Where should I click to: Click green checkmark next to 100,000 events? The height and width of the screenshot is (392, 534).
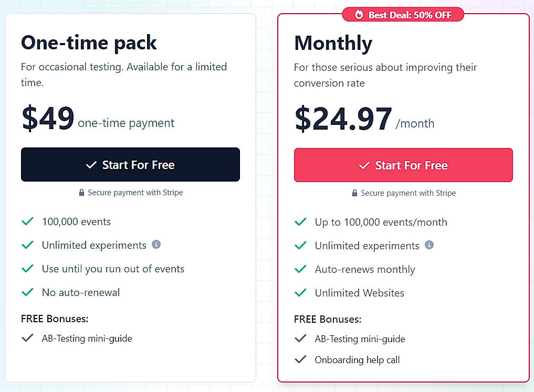coord(27,221)
